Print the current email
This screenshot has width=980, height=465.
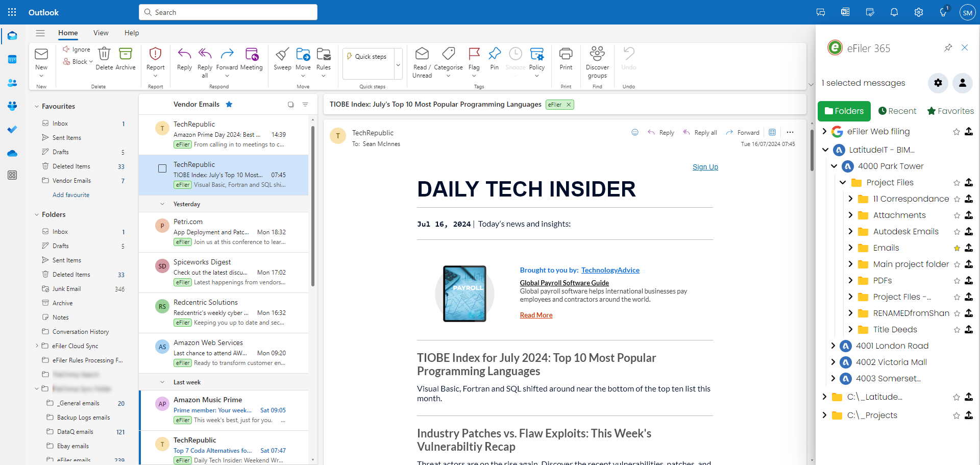click(566, 54)
